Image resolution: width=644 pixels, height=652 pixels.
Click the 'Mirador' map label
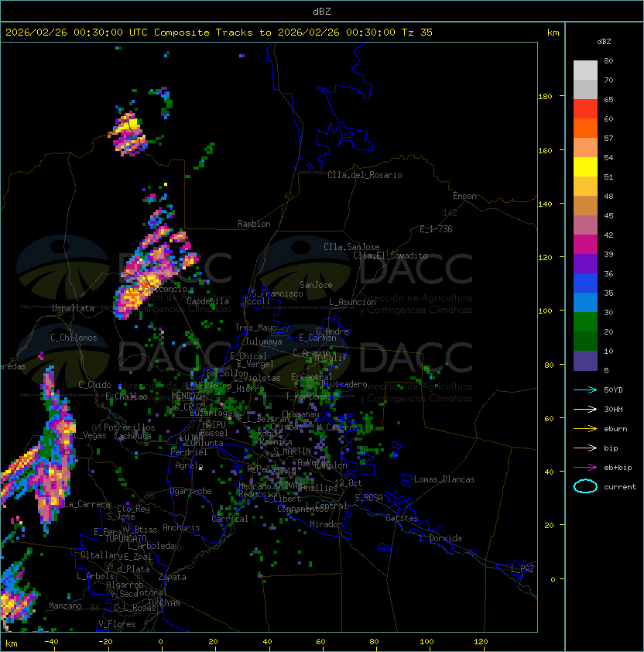(327, 524)
